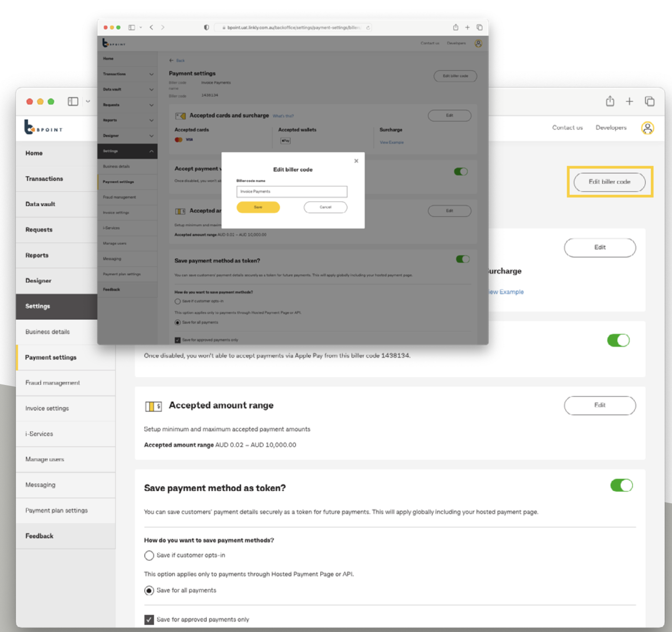Click the Biller code name input field

coord(291,192)
